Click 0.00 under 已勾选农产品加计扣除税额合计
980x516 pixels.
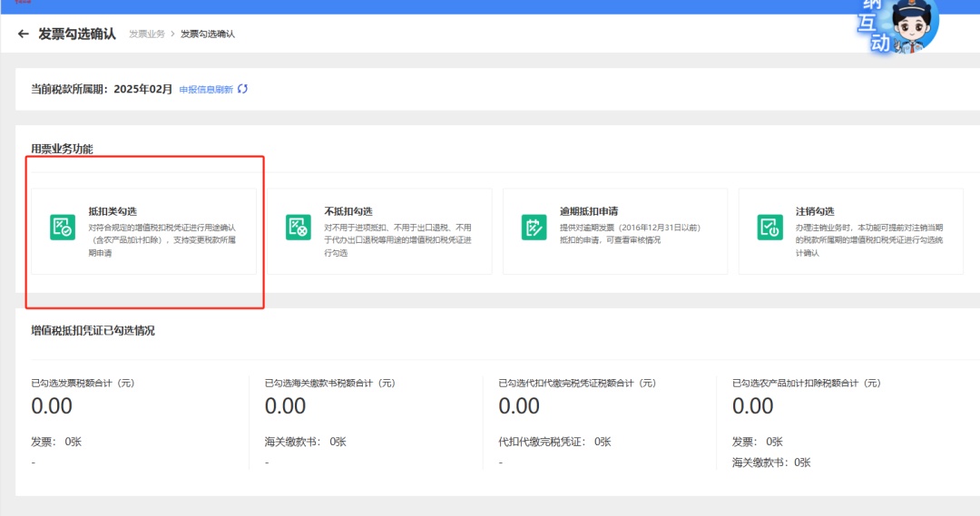(752, 406)
